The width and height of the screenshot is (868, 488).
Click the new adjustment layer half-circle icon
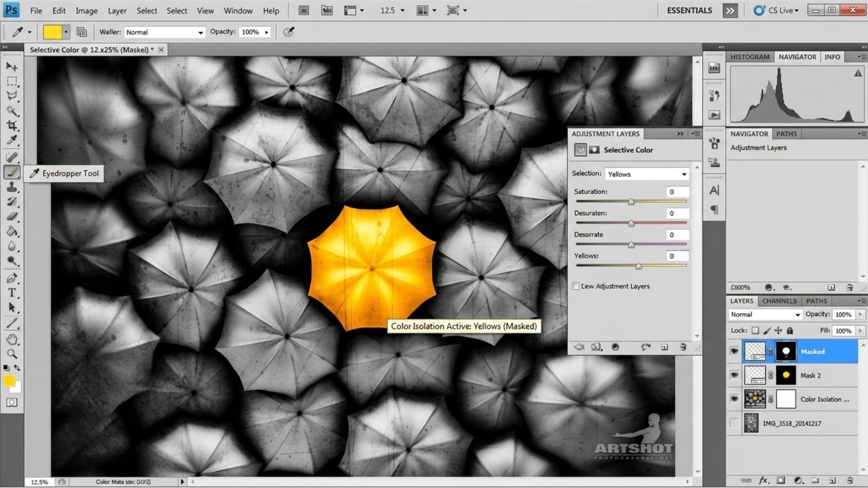[798, 480]
